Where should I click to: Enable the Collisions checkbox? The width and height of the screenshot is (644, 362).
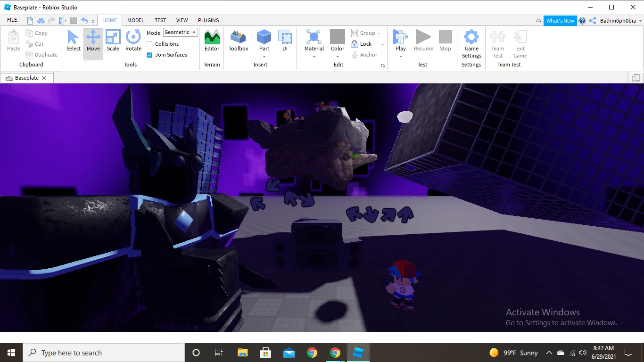[x=149, y=44]
